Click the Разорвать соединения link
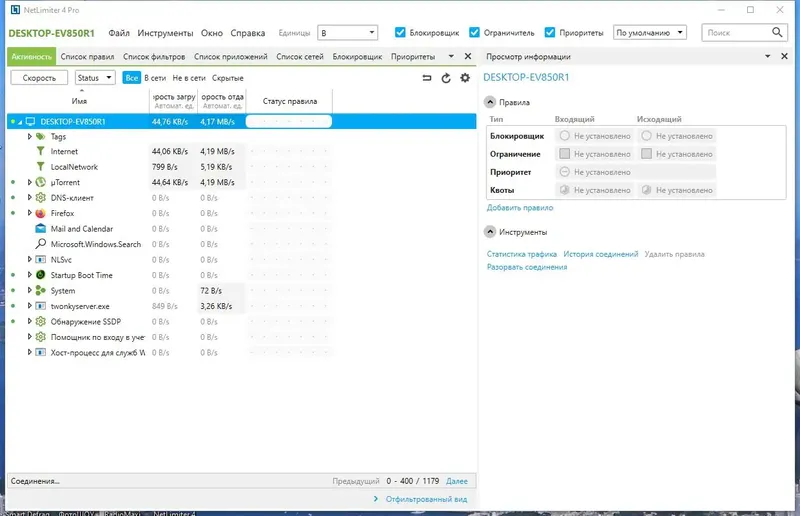This screenshot has width=800, height=516. (x=527, y=267)
